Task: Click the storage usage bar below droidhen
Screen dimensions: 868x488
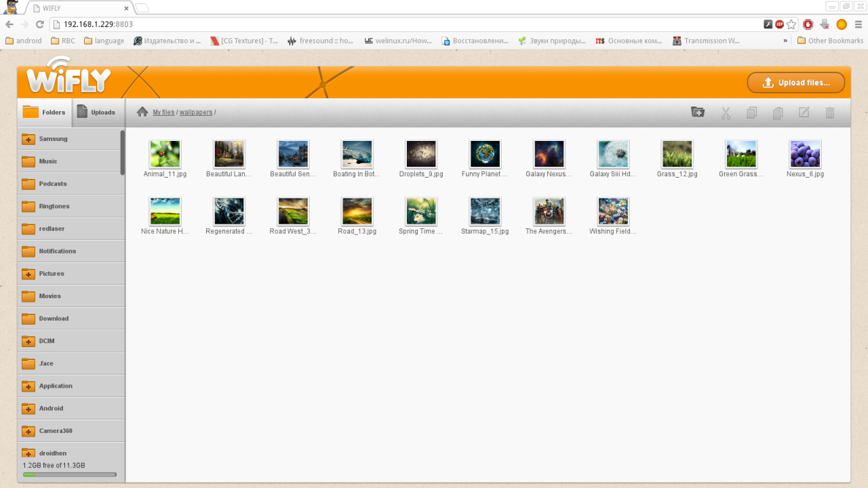Action: 68,474
